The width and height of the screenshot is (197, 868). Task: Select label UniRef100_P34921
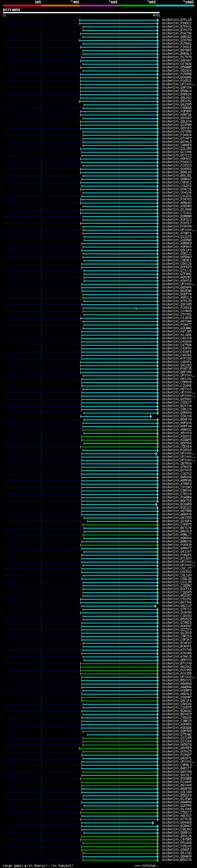[176, 47]
